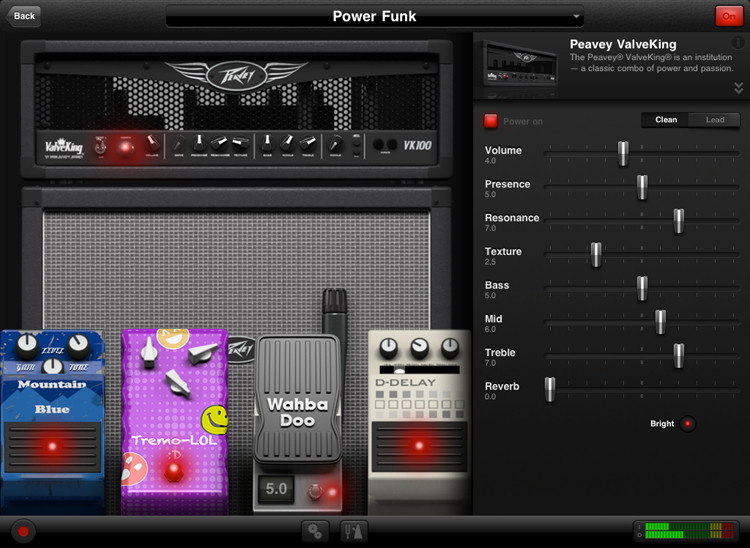Click the right knob on D-DELAY
The width and height of the screenshot is (750, 548).
coord(450,349)
